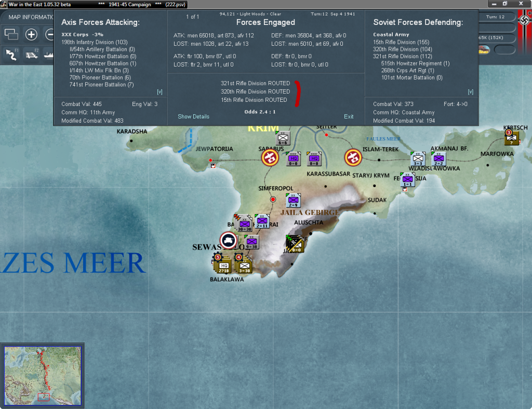Zoom in with the plus circle icon
The image size is (532, 409).
click(31, 34)
